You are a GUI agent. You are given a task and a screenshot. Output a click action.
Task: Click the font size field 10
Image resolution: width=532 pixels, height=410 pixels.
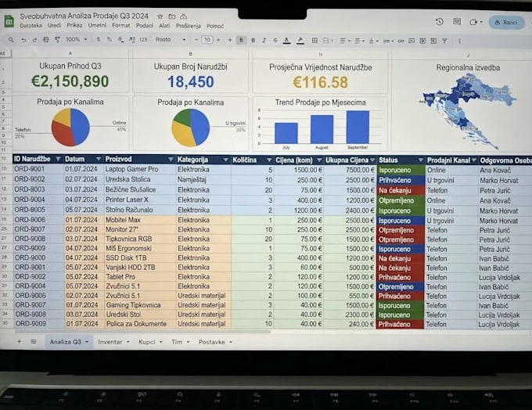207,40
